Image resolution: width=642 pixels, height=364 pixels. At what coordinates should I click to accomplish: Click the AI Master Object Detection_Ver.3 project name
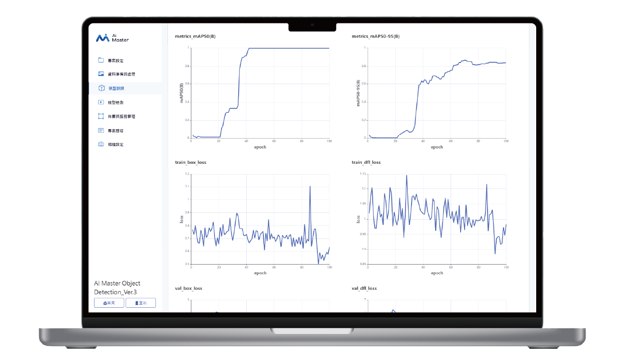(x=117, y=288)
